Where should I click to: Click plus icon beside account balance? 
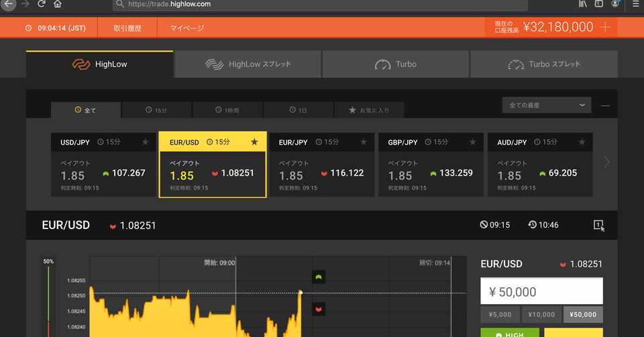point(605,27)
